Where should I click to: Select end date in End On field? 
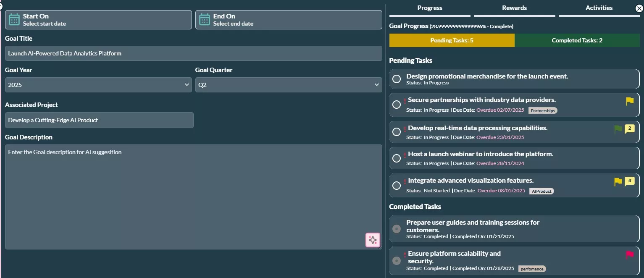(x=289, y=20)
